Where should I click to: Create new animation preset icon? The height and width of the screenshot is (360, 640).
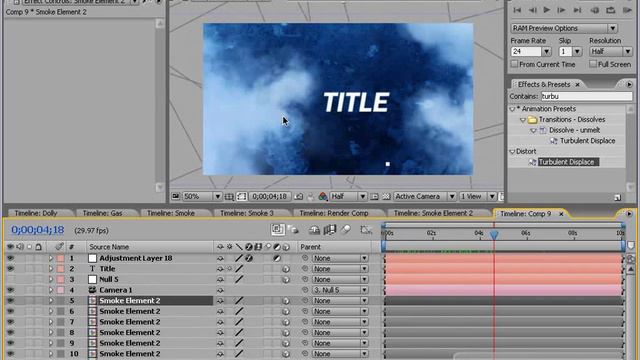tap(617, 198)
